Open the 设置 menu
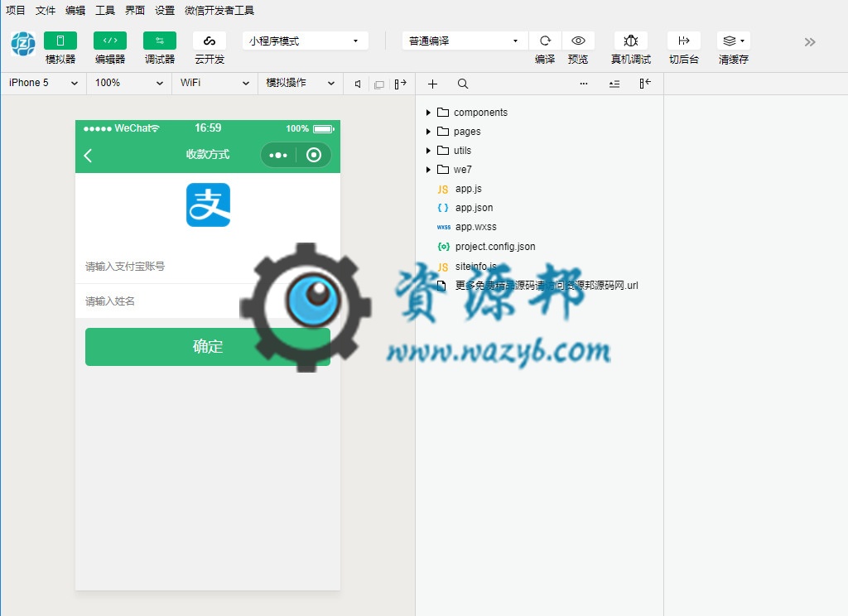The width and height of the screenshot is (848, 616). (165, 10)
